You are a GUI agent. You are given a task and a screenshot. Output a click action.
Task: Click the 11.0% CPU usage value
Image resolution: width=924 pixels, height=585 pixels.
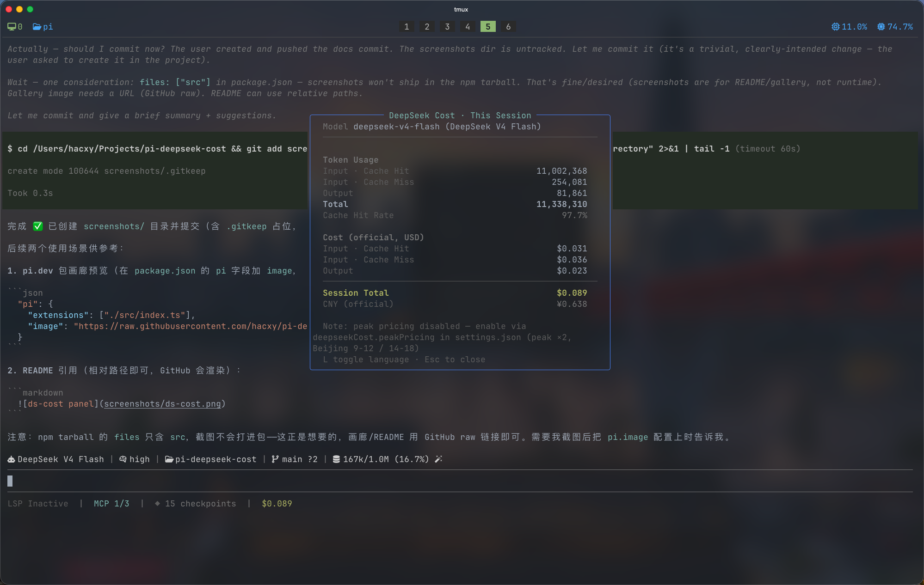[854, 27]
